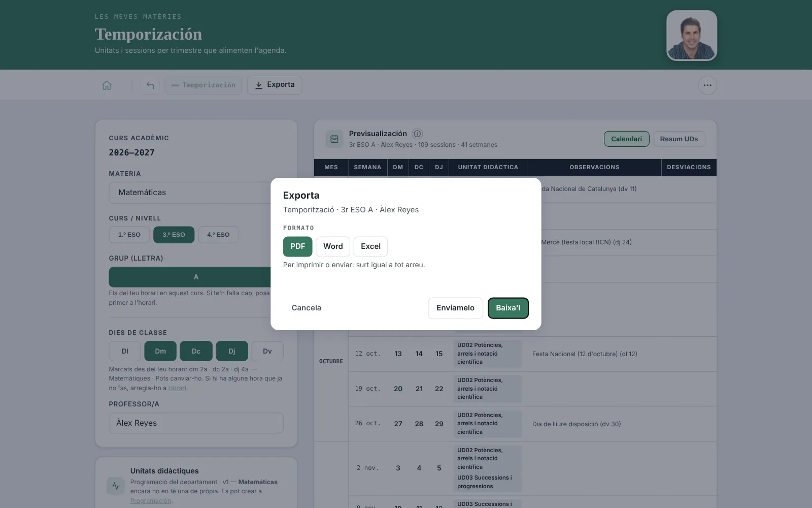Click the 26 oct. week cell
Viewport: 812px width, 508px height.
pos(367,424)
